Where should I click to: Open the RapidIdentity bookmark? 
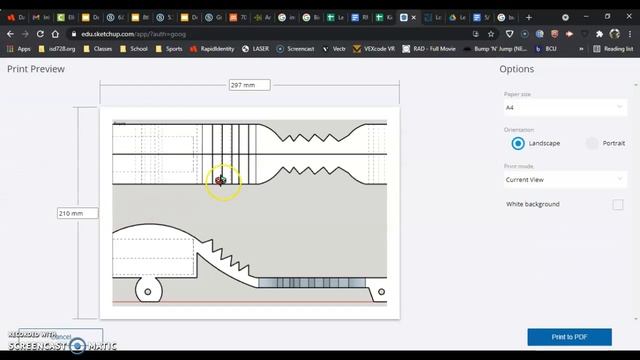212,49
